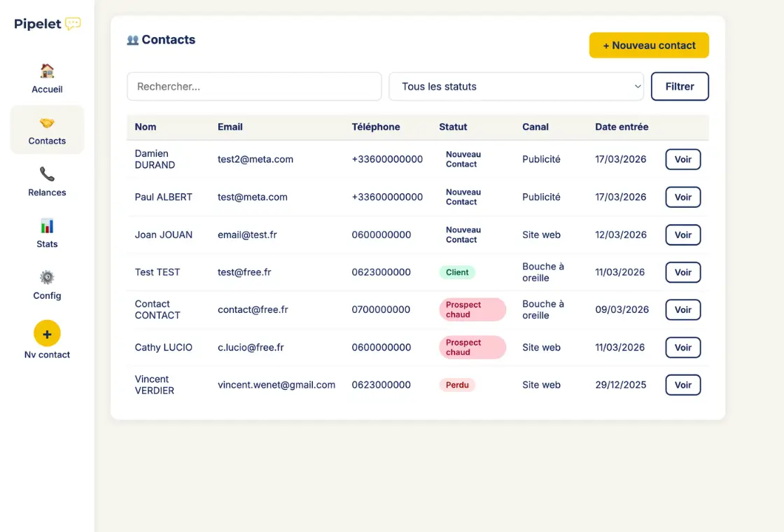Click the Config gear icon
784x532 pixels.
(x=46, y=278)
